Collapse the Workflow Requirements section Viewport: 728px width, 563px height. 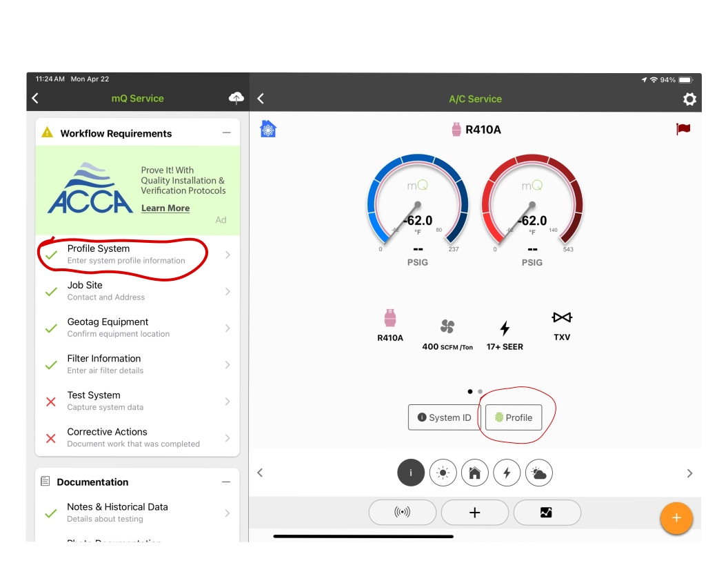(x=227, y=133)
